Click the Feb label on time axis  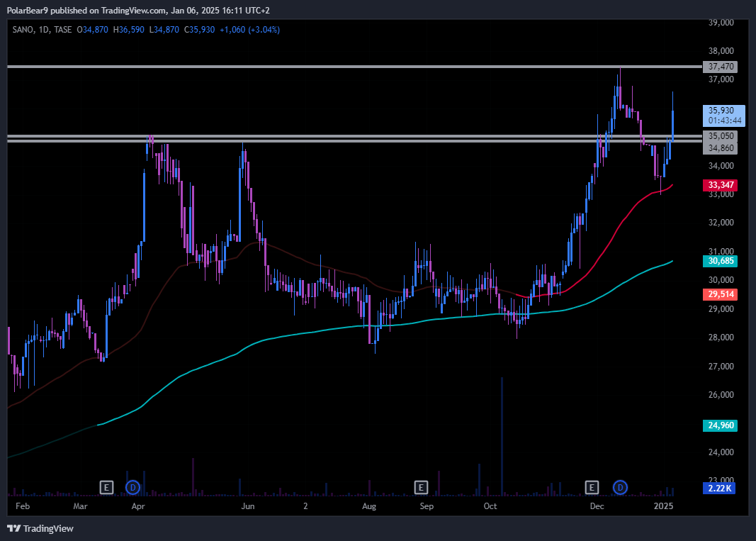23,506
